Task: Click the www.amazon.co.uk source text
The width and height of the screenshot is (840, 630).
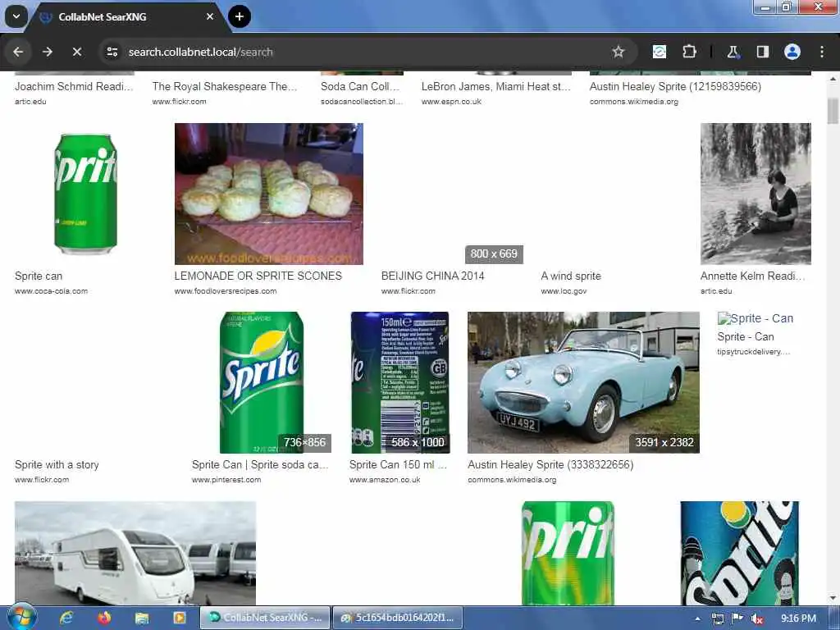Action: coord(385,479)
